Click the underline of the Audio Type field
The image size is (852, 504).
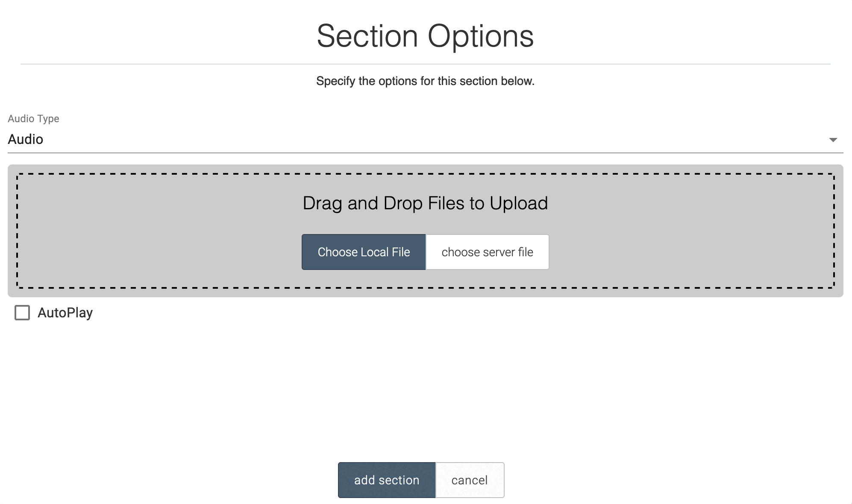tap(425, 152)
